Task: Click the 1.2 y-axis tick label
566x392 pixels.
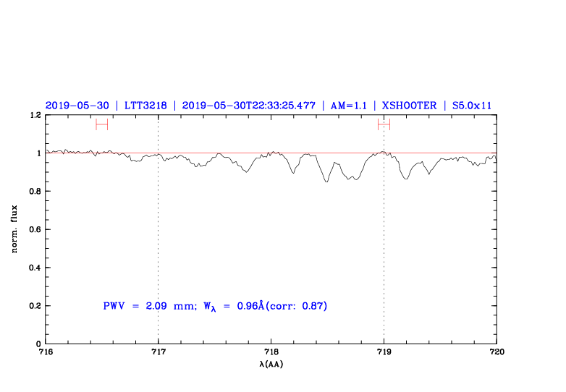Action: [34, 115]
